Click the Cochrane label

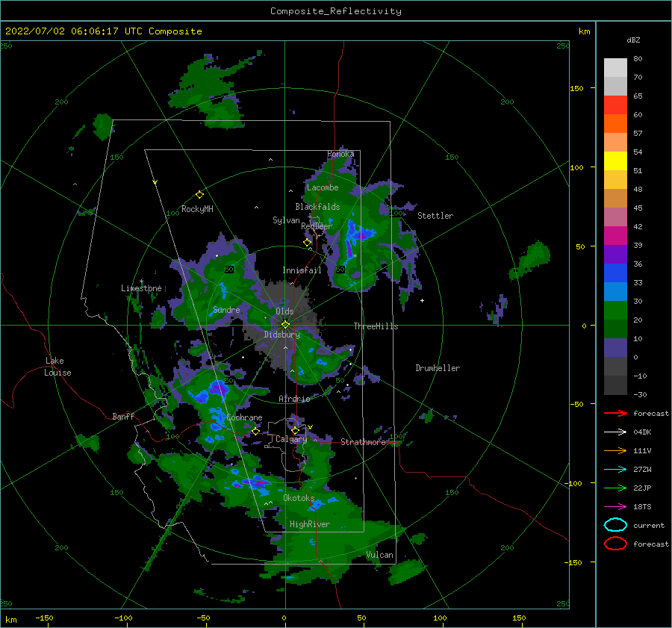click(244, 417)
